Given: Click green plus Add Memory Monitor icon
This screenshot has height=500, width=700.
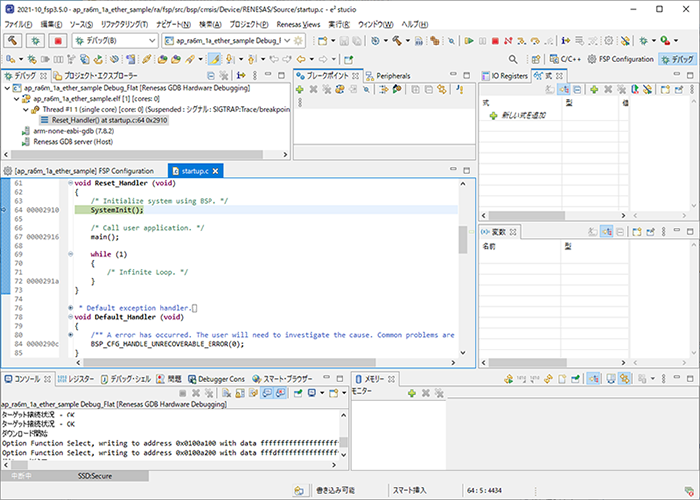Looking at the screenshot, I should coord(412,393).
